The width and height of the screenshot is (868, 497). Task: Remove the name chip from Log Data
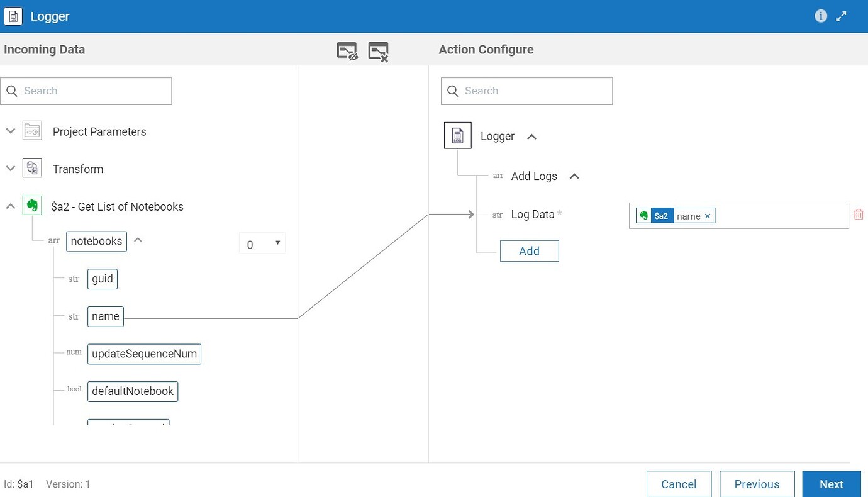[x=708, y=216]
